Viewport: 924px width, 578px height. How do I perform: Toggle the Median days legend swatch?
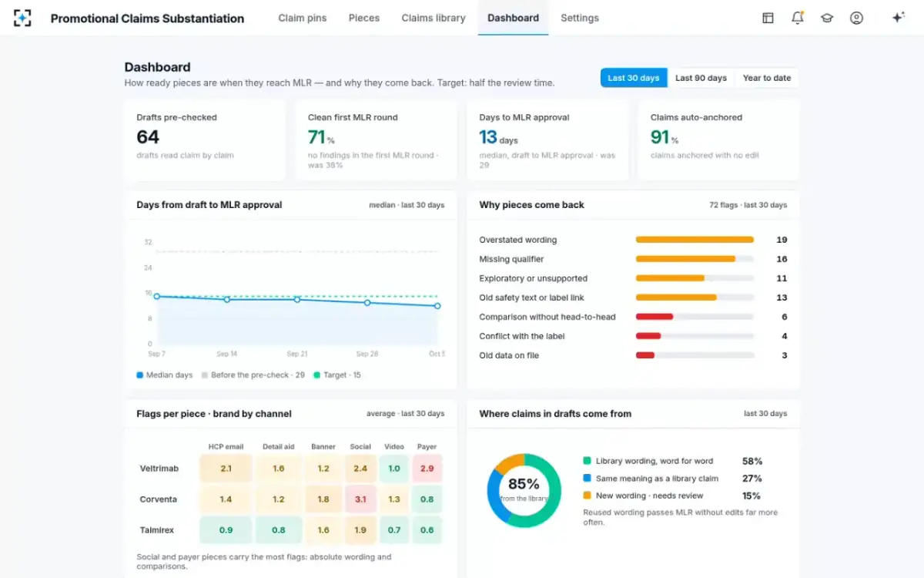pyautogui.click(x=139, y=375)
